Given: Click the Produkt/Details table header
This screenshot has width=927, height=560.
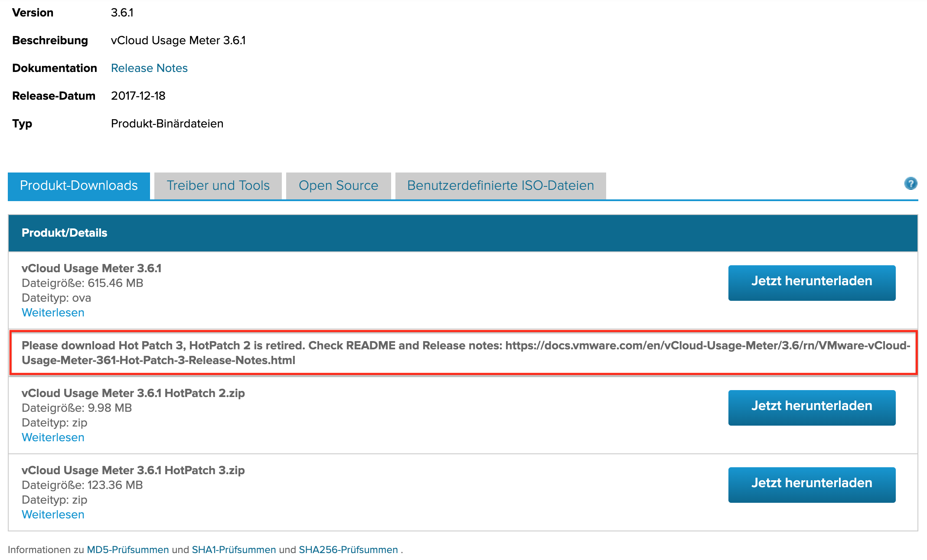Looking at the screenshot, I should (x=463, y=233).
